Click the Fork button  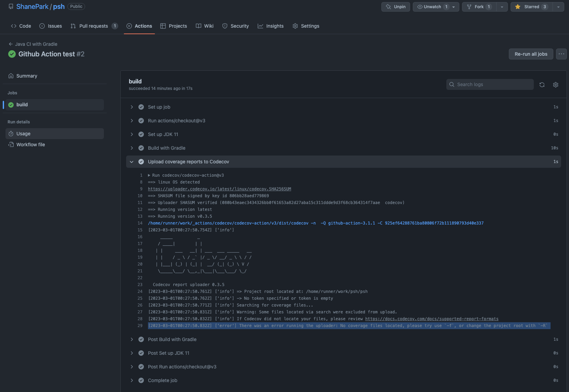coord(479,7)
